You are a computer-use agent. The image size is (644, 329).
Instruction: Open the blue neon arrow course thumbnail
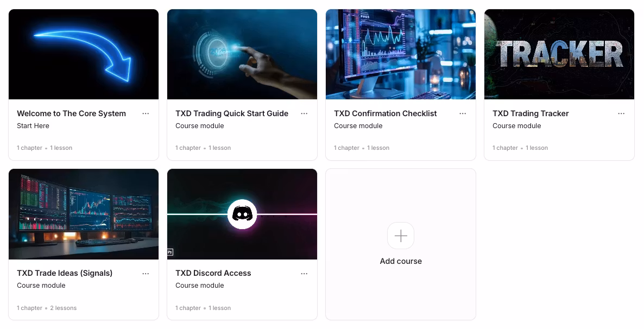pyautogui.click(x=84, y=54)
